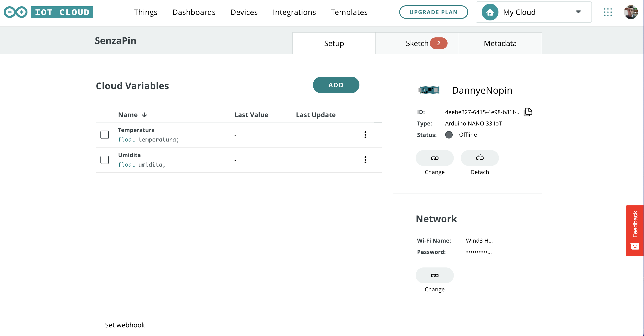The width and height of the screenshot is (644, 336).
Task: Click the DannyeNopin device name
Action: pos(482,90)
